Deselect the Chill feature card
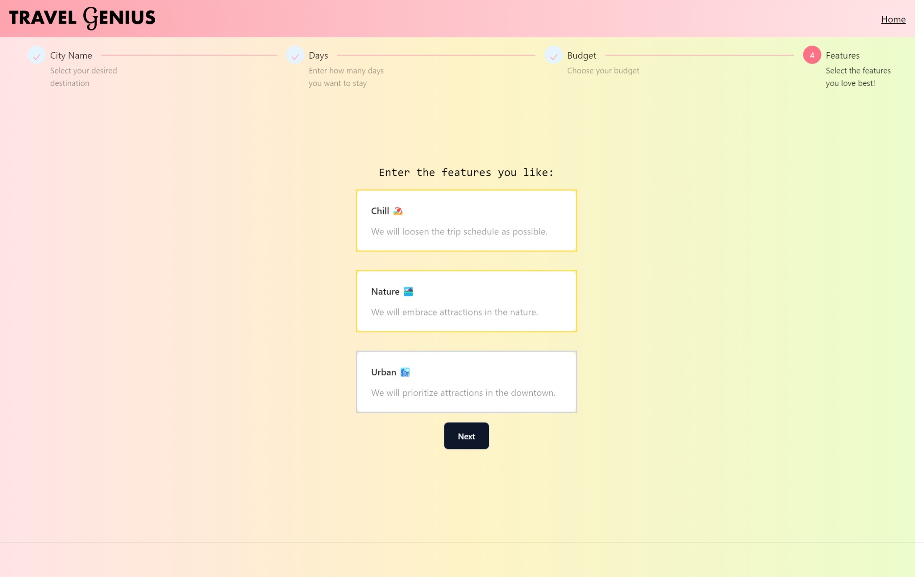Screen dimensions: 924x577 (466, 221)
